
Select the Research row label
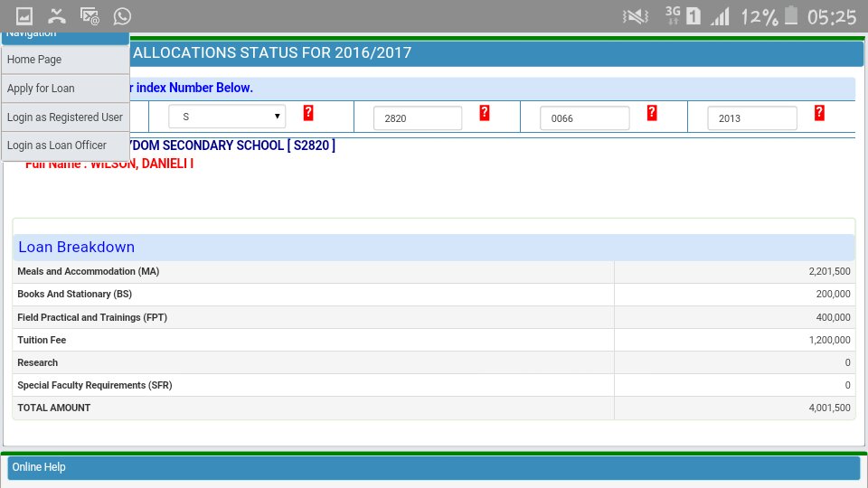(38, 363)
